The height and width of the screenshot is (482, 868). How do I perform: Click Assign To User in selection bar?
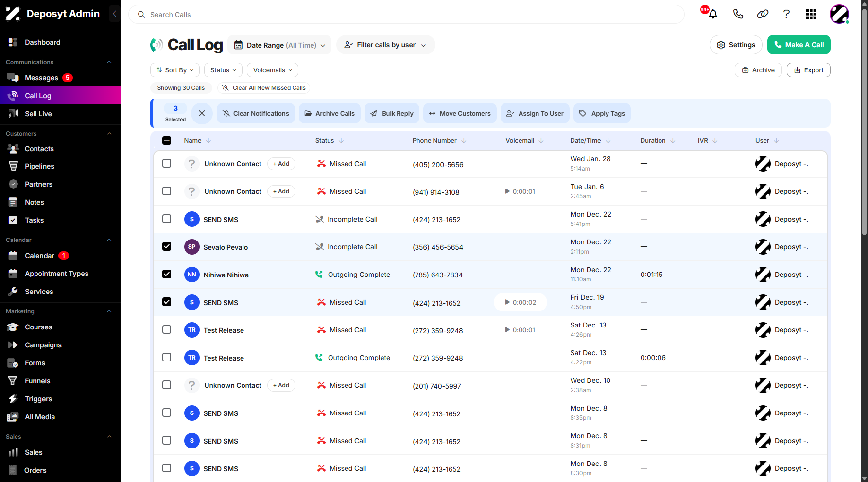[535, 113]
